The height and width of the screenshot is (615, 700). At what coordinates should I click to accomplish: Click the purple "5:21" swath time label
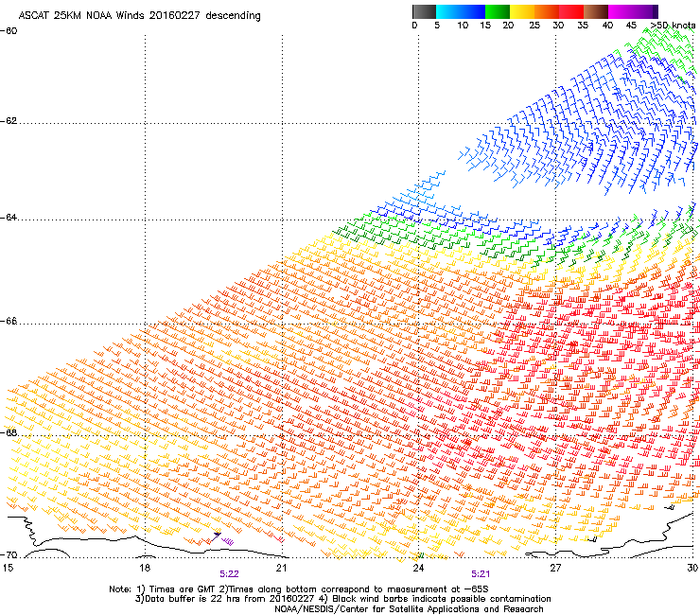[481, 574]
